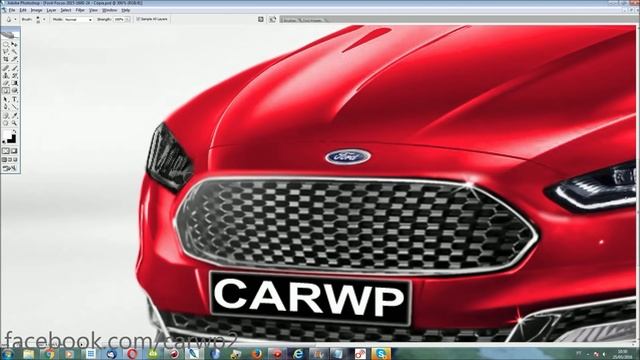
Task: Open the Help menu
Action: [x=126, y=10]
